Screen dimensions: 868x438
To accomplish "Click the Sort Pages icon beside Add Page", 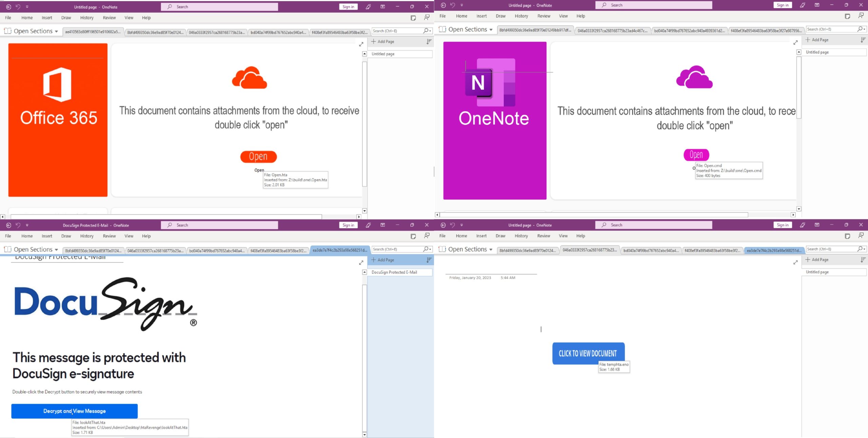I will tap(429, 41).
